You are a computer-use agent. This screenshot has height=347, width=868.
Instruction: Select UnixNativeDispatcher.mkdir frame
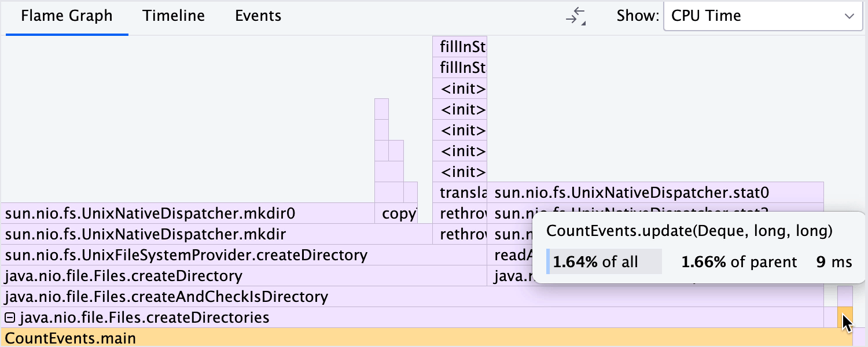pyautogui.click(x=216, y=234)
